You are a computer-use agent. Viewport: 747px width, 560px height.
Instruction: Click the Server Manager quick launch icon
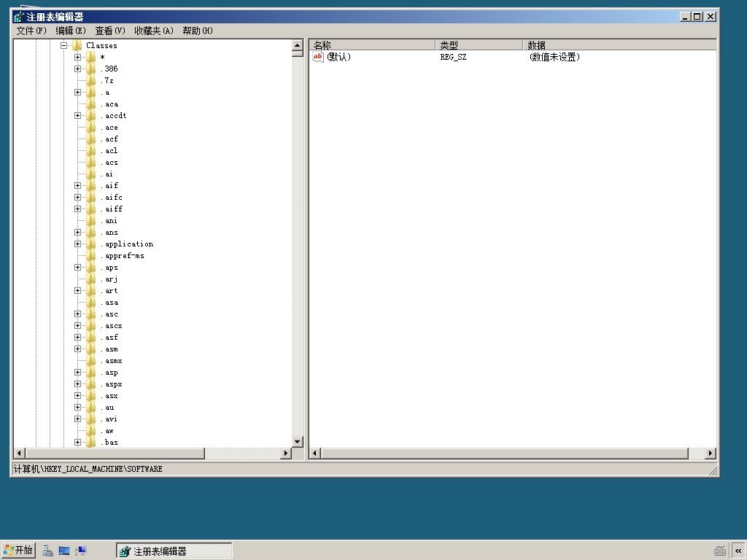(47, 551)
